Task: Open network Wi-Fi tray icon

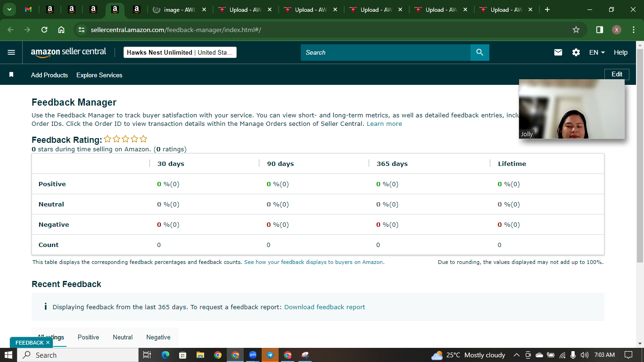Action: click(562, 355)
